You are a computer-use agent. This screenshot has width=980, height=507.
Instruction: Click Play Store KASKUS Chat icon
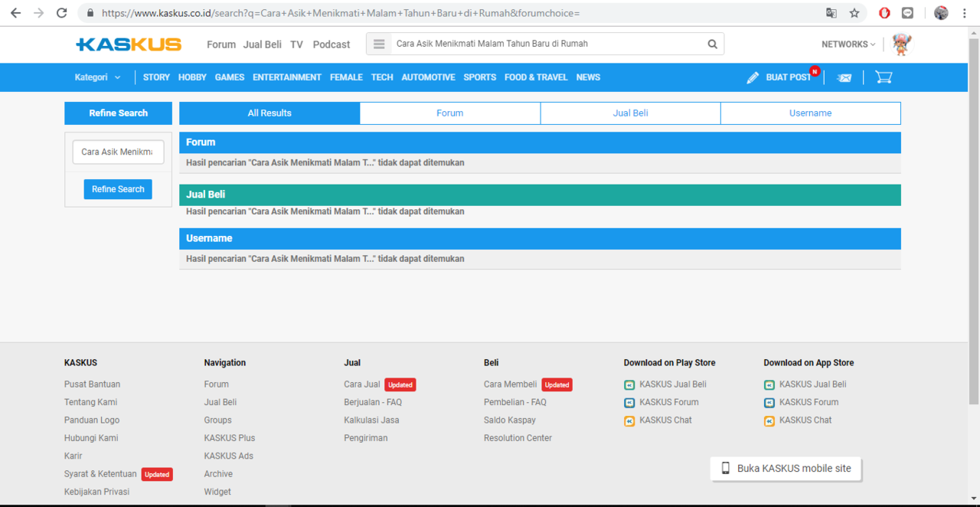[x=629, y=420]
